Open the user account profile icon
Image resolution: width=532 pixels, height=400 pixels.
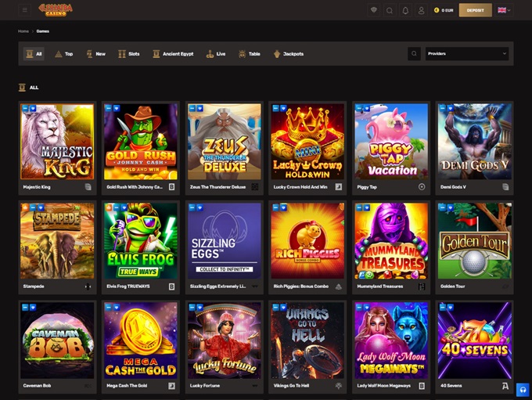pos(422,10)
